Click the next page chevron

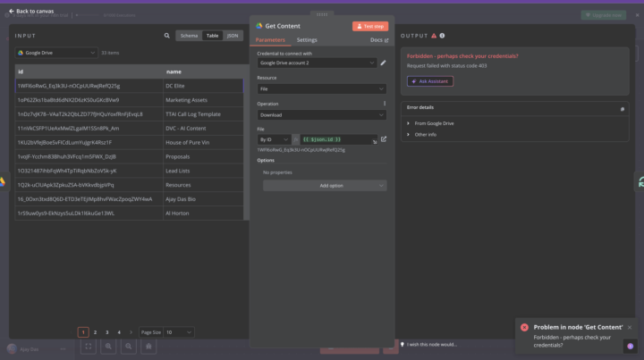131,332
